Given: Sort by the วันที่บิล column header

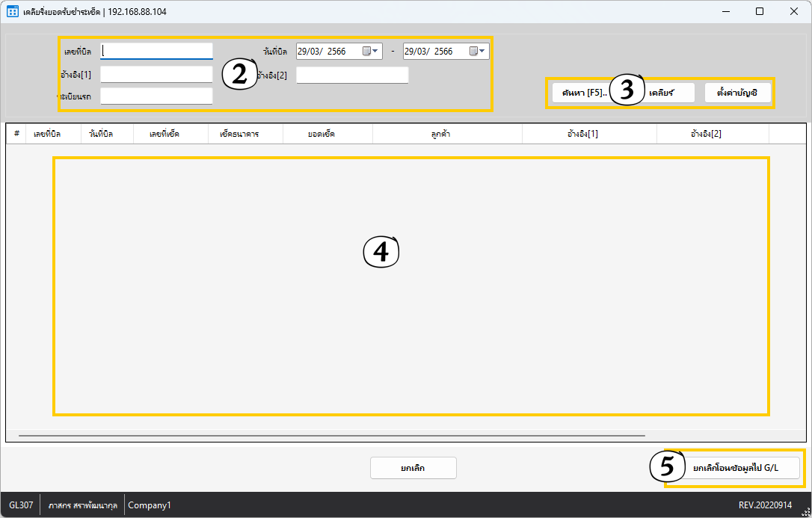Looking at the screenshot, I should click(101, 134).
